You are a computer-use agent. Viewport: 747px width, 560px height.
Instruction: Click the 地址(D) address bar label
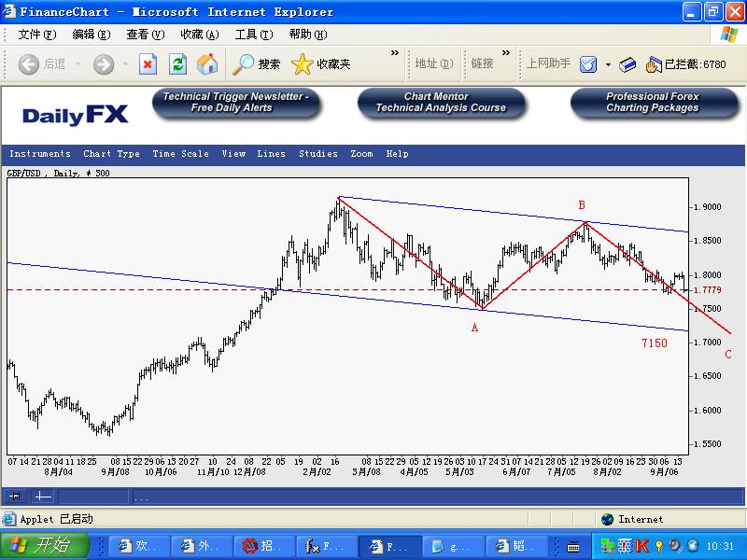[433, 63]
